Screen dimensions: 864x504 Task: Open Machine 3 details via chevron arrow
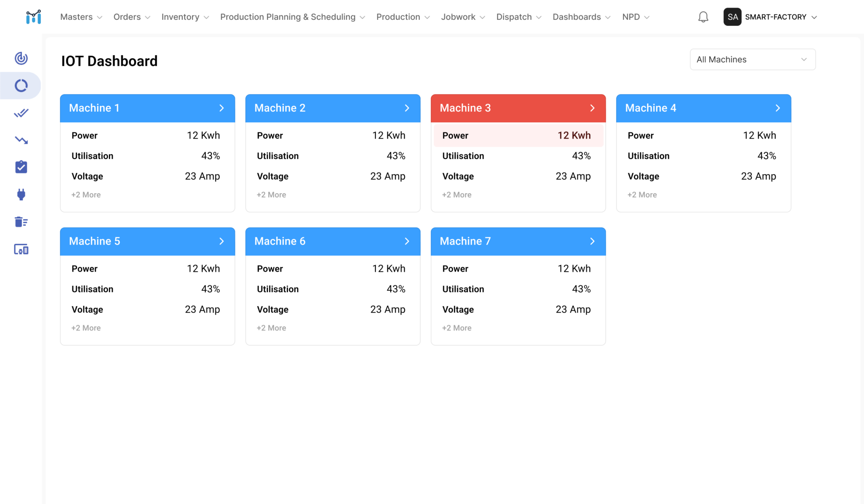(x=592, y=108)
